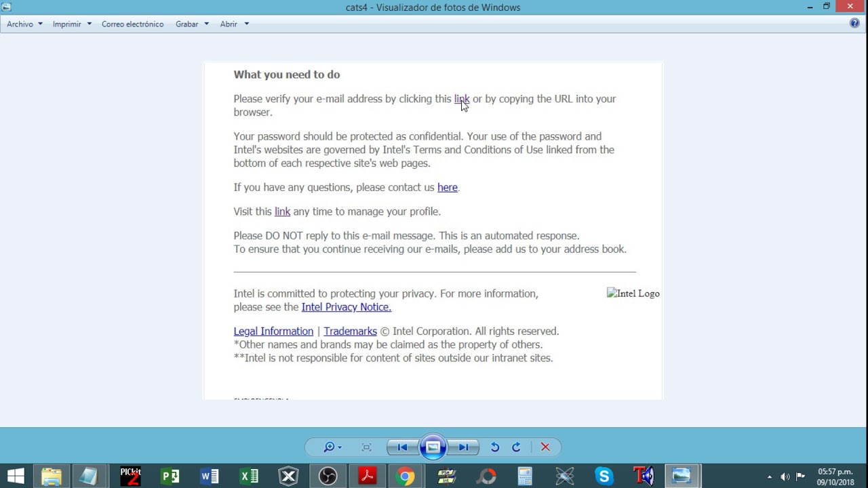868x488 pixels.
Task: Open the Archivo menu
Action: 24,24
